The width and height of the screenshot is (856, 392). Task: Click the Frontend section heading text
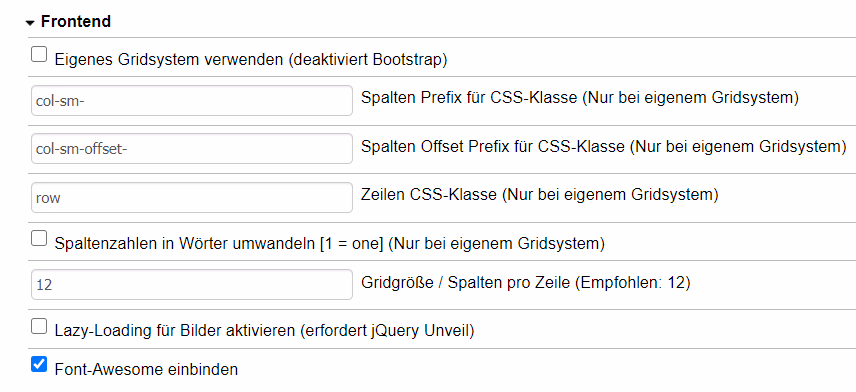[76, 22]
